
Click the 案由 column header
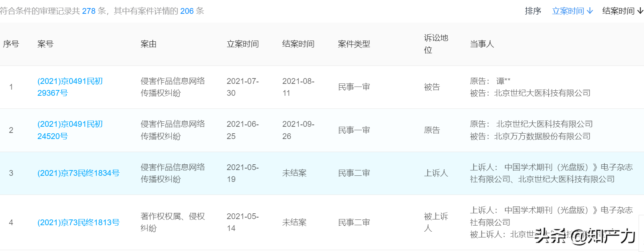pyautogui.click(x=148, y=44)
